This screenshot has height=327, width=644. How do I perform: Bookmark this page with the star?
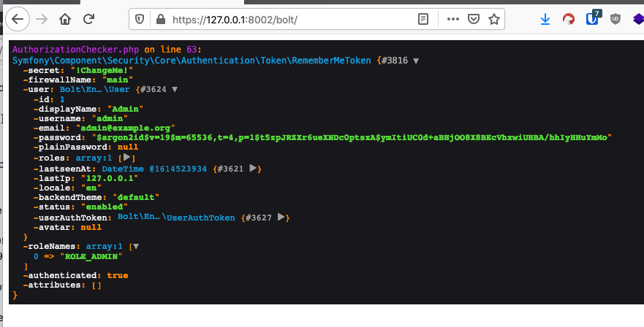coord(494,19)
